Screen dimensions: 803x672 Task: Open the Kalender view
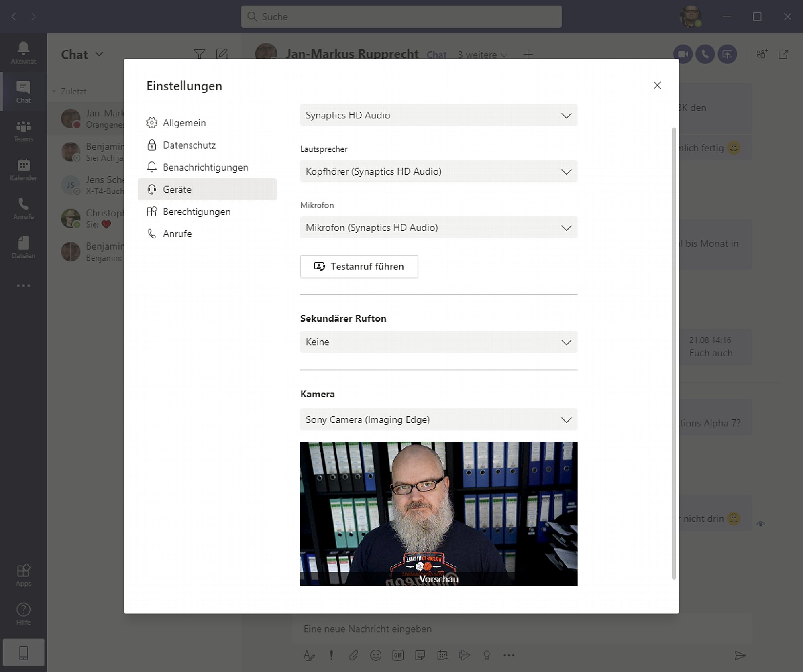click(23, 170)
